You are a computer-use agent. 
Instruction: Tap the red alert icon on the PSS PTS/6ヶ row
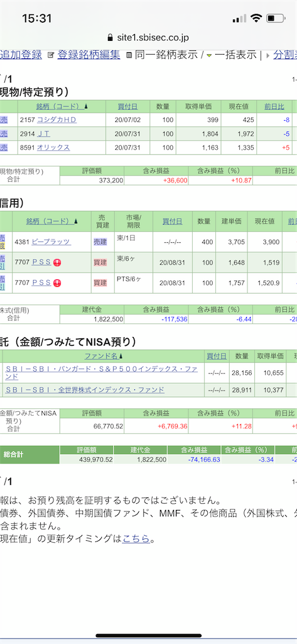tap(57, 282)
